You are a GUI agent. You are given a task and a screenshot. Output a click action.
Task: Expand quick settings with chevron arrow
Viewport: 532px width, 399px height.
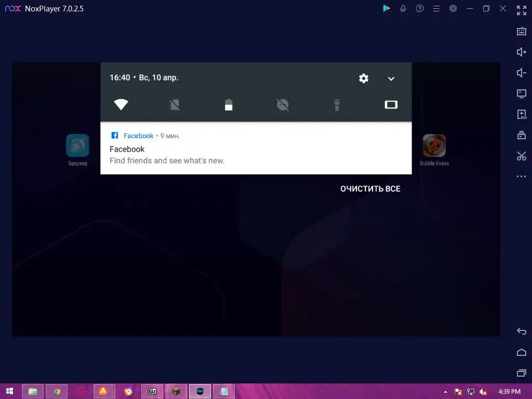[x=391, y=79]
